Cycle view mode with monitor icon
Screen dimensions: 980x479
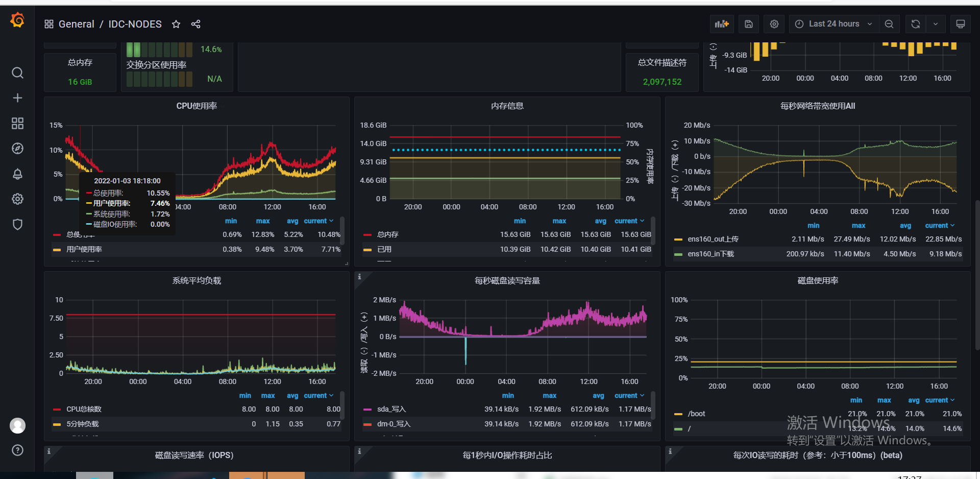coord(961,24)
